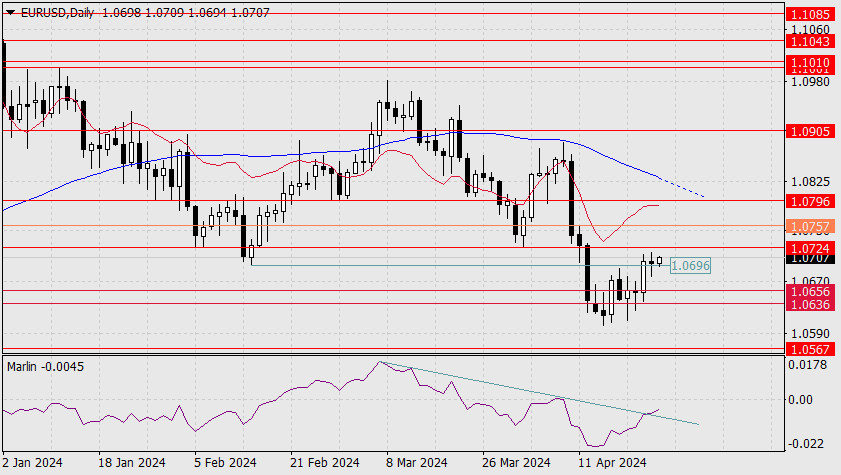Select the 1.0567 bottom level label

coord(810,350)
